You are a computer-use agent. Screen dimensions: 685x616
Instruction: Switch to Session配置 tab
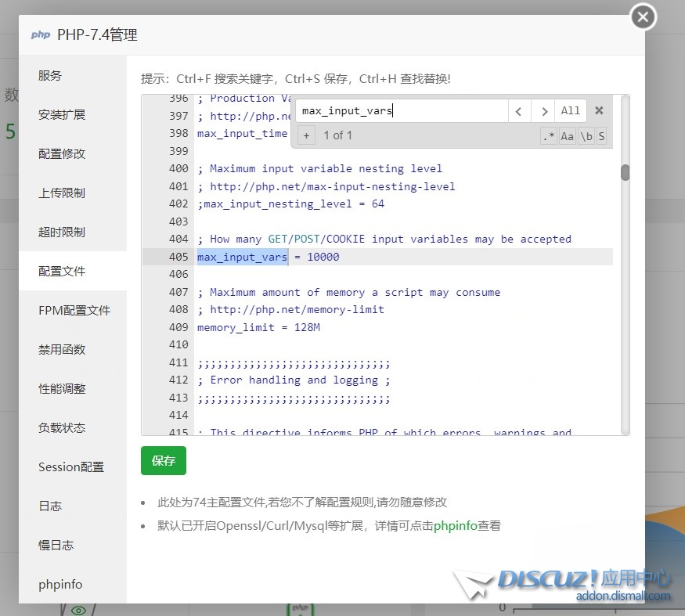point(71,467)
